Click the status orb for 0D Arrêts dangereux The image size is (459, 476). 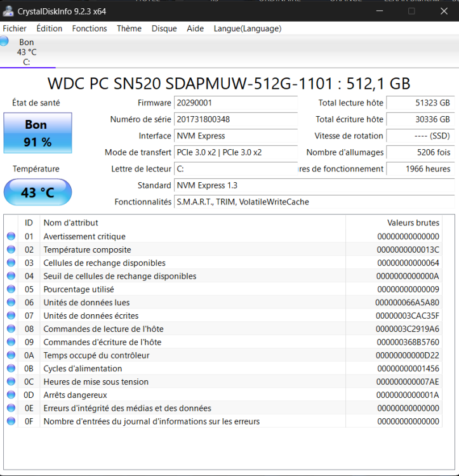tap(11, 395)
